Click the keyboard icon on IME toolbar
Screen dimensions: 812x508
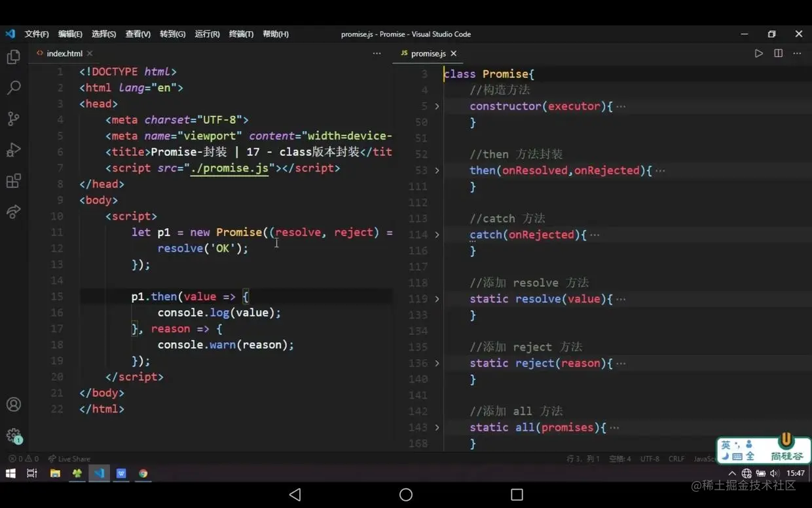[737, 457]
